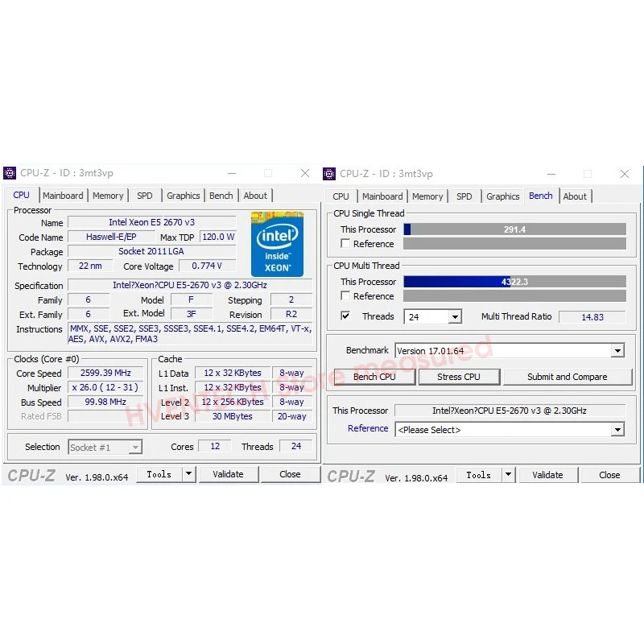Expand the Tools dropdown arrow in right window
Screen dimensions: 644x644
[x=508, y=475]
